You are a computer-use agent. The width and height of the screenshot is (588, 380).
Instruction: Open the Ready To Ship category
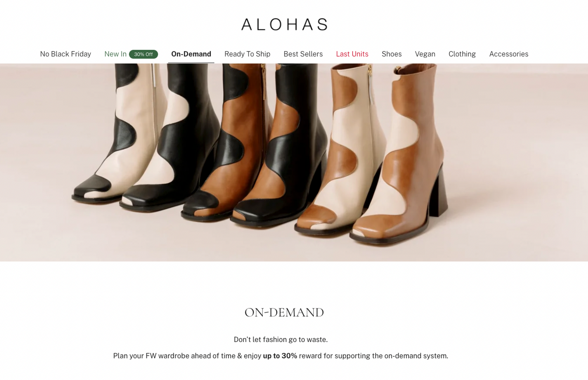coord(247,54)
